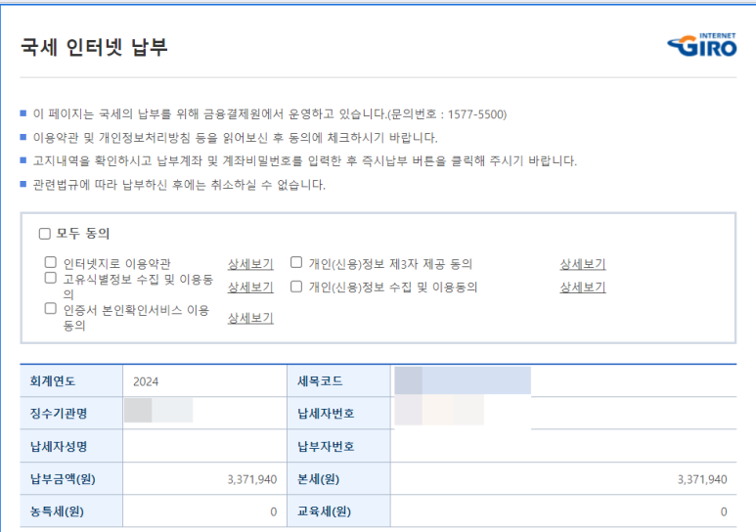Tick 고유식별정보 수집 및 이용동의 checkbox
756x532 pixels.
point(51,278)
